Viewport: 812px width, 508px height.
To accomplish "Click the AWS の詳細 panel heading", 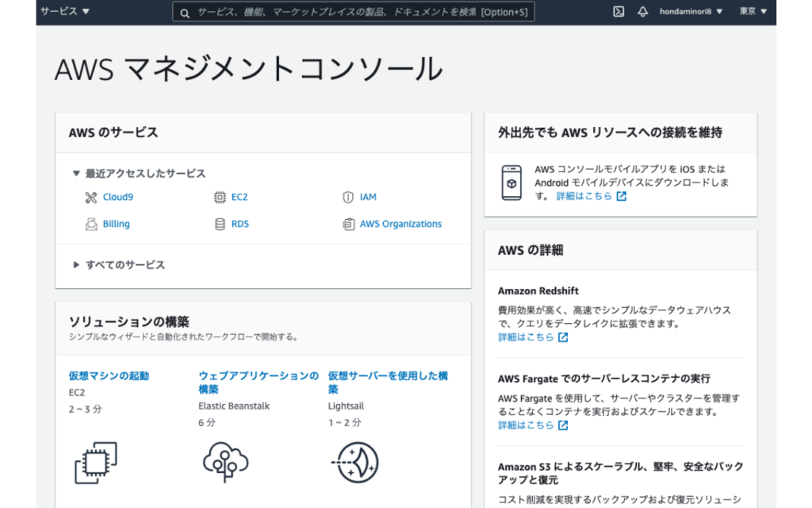I will (530, 250).
